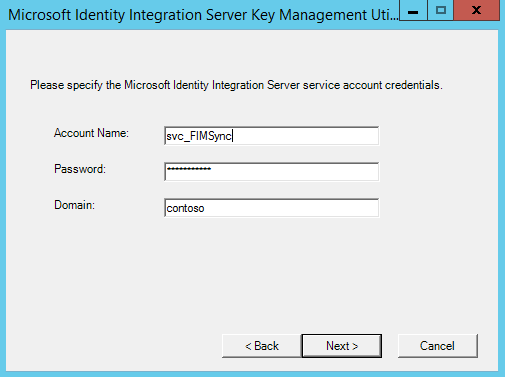
Task: Click the window title bar text
Action: click(203, 15)
